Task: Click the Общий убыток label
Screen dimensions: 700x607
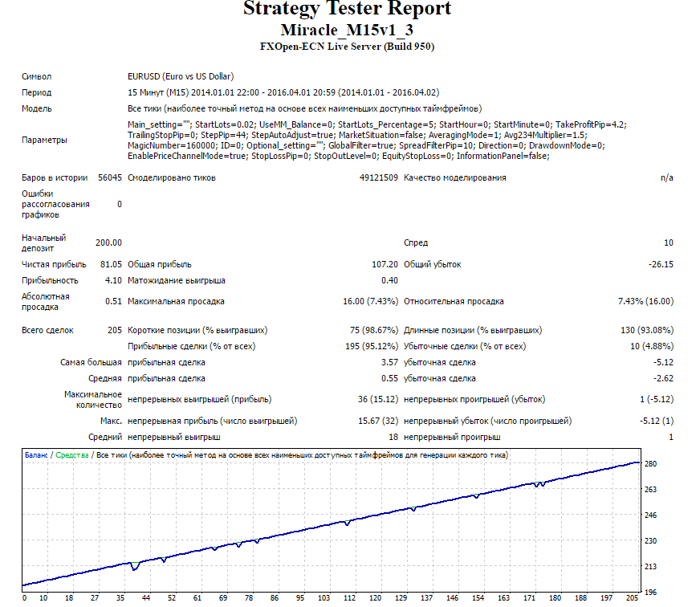Action: (x=432, y=264)
